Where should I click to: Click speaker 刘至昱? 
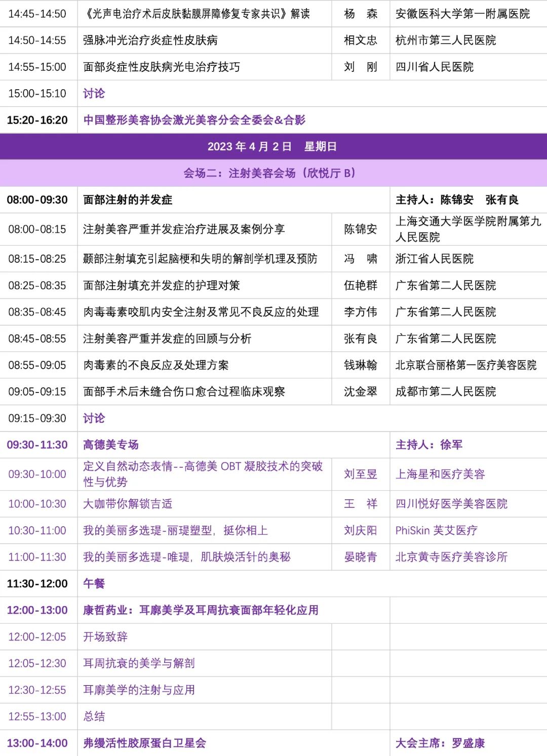point(361,474)
